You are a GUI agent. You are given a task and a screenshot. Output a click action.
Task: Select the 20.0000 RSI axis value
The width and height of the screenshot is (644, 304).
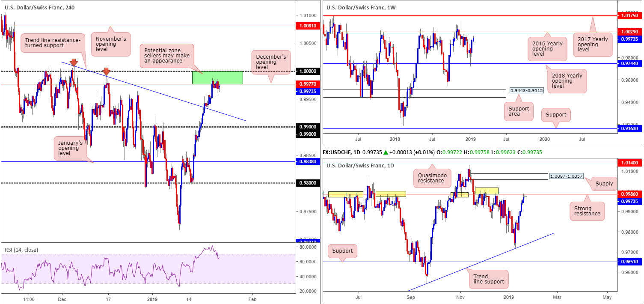(307, 291)
